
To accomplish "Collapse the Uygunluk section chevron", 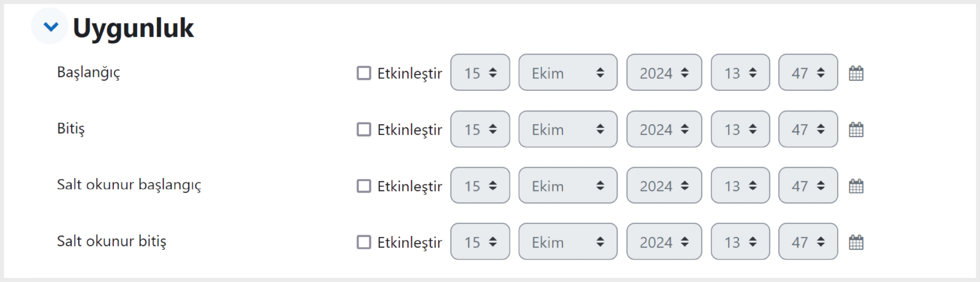I will coord(50,26).
